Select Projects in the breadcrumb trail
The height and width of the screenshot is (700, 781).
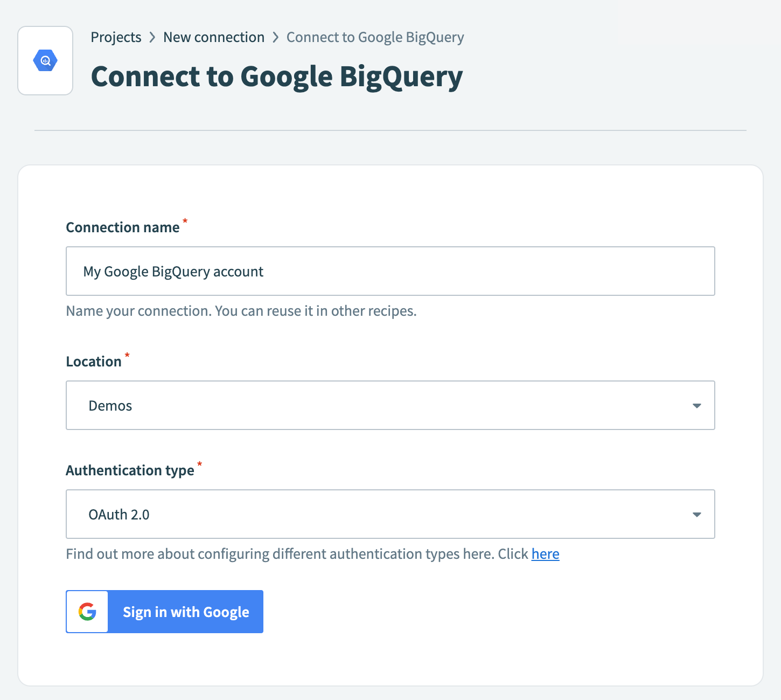116,37
